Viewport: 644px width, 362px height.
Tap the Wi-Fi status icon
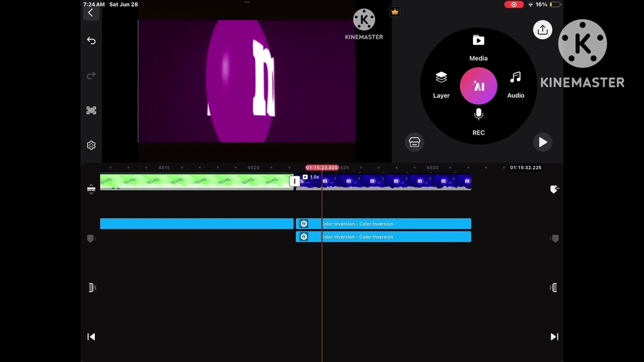tap(530, 5)
